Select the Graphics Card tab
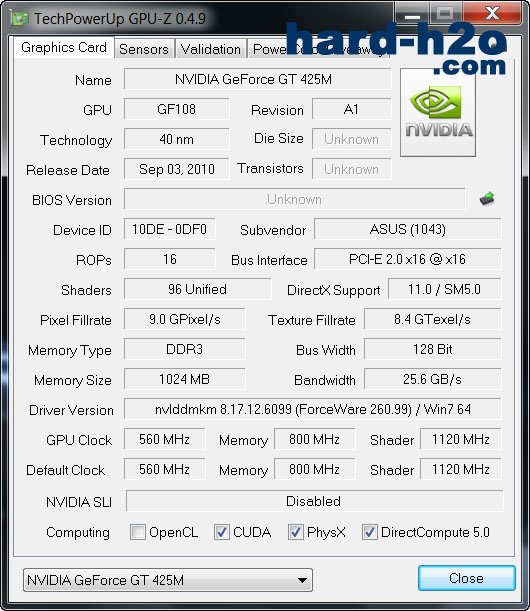 pyautogui.click(x=64, y=48)
